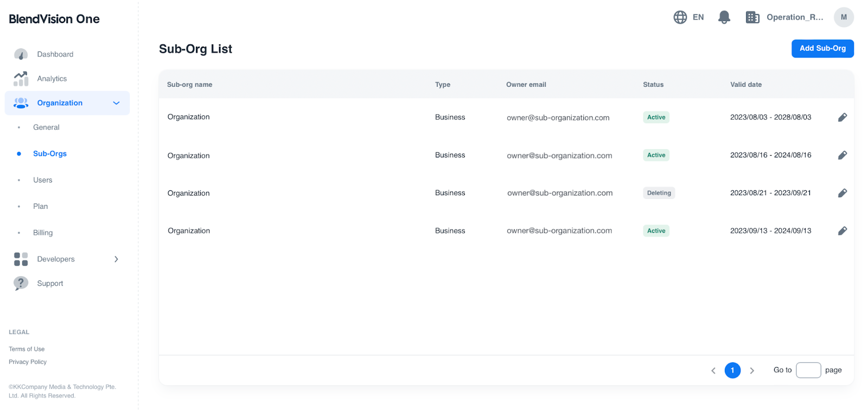This screenshot has width=868, height=410.
Task: Select the Users submenu item
Action: [42, 180]
